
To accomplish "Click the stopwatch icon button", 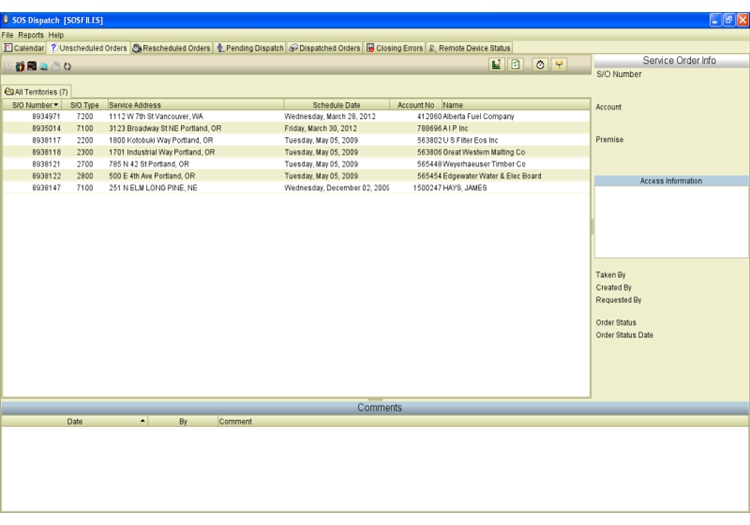I will 540,65.
